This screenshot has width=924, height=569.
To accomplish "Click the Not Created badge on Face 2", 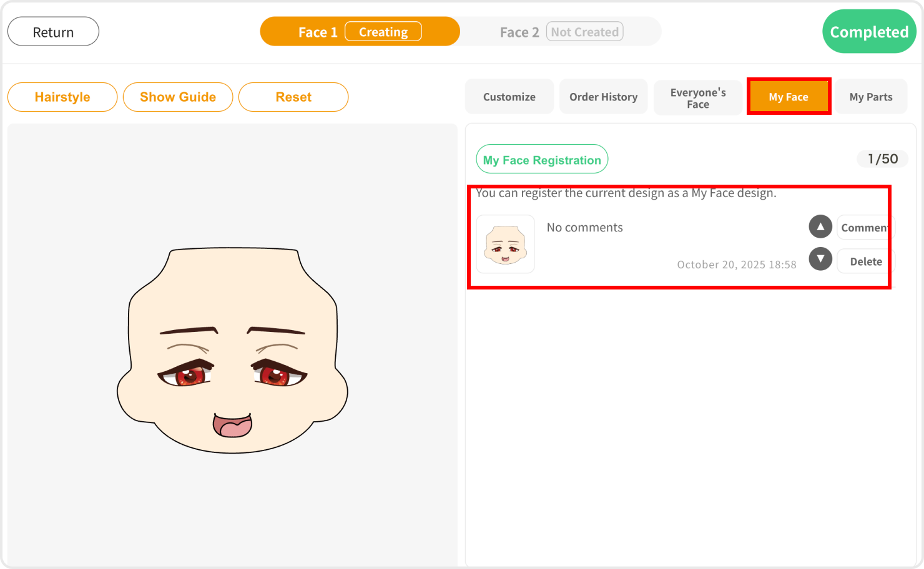I will (x=584, y=32).
